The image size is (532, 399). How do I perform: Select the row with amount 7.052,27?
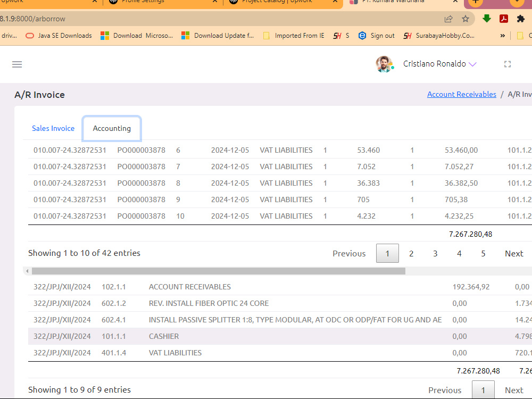(280, 167)
